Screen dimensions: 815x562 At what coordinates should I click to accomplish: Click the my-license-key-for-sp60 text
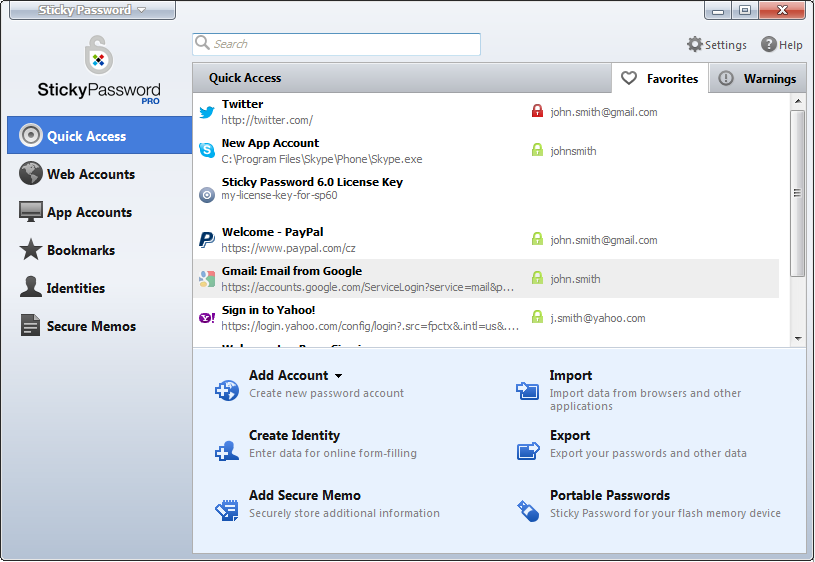[x=279, y=195]
